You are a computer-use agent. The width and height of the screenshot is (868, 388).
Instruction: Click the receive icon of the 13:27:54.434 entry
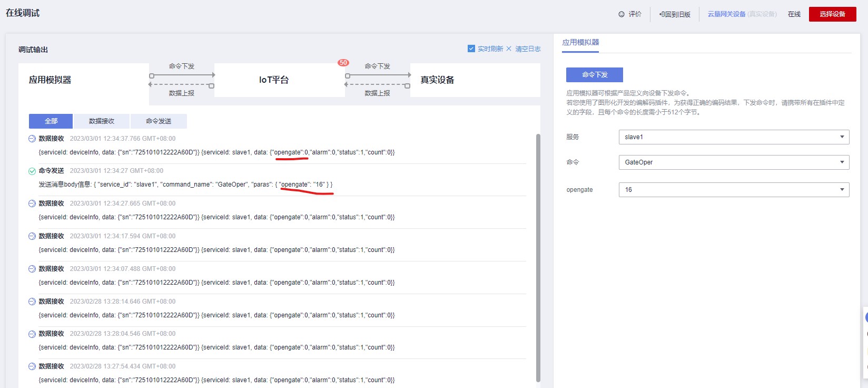point(32,366)
